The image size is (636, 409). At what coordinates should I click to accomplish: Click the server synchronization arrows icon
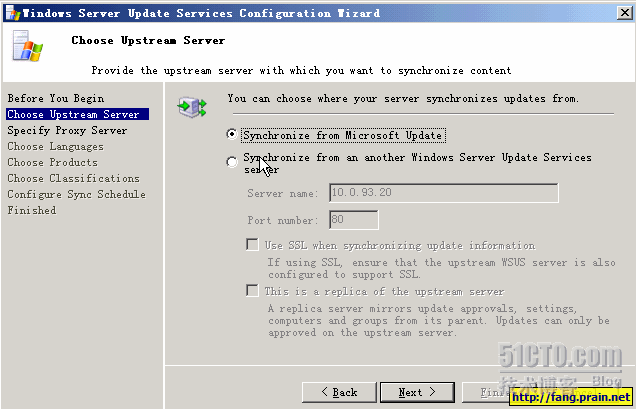(192, 107)
